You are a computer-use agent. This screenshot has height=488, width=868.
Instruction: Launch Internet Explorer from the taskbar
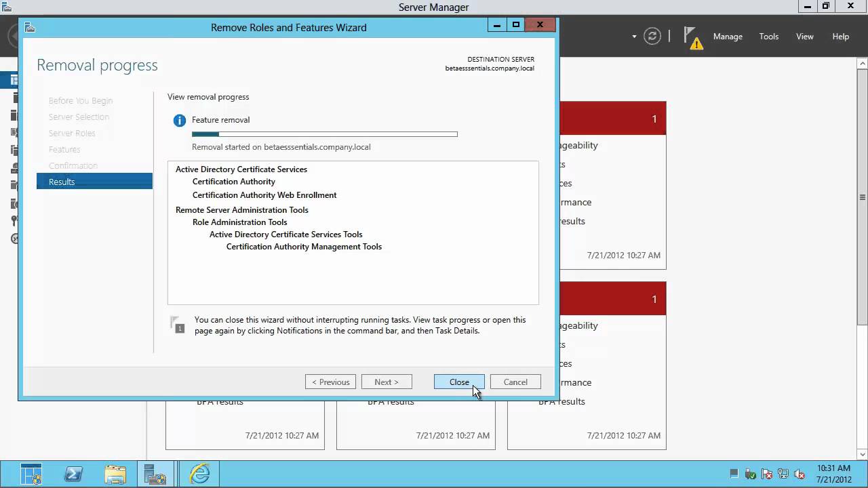[200, 474]
